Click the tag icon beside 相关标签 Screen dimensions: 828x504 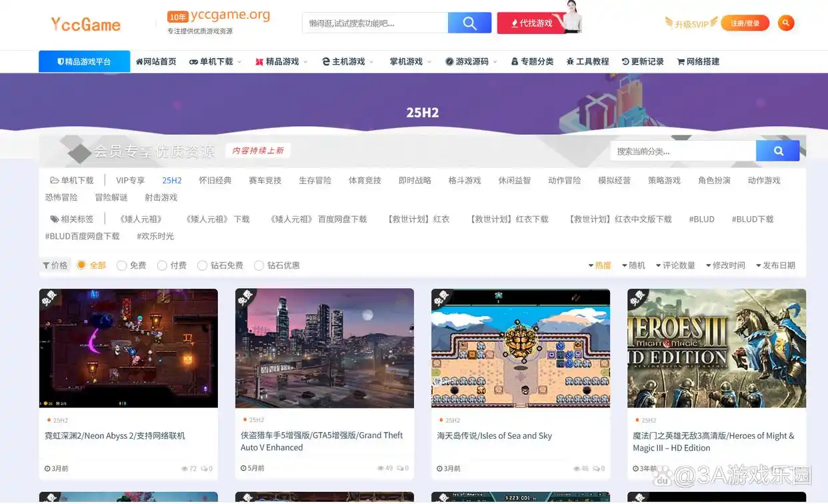click(x=54, y=218)
